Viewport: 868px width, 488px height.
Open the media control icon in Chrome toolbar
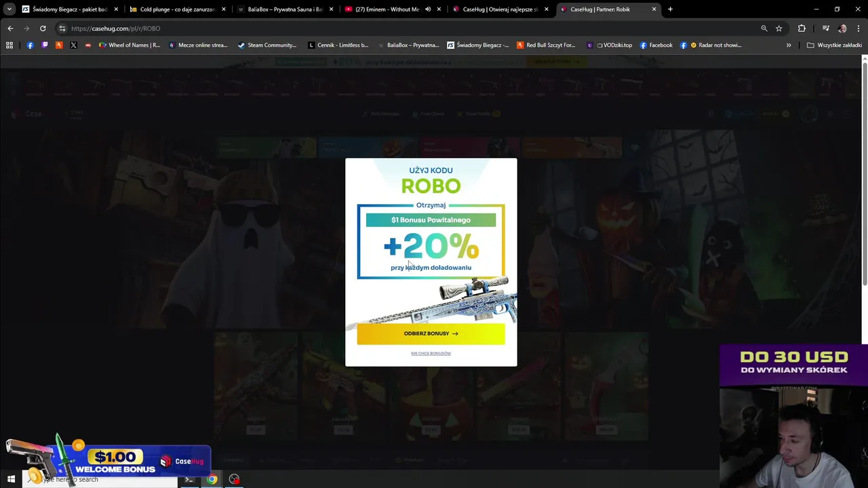click(825, 28)
